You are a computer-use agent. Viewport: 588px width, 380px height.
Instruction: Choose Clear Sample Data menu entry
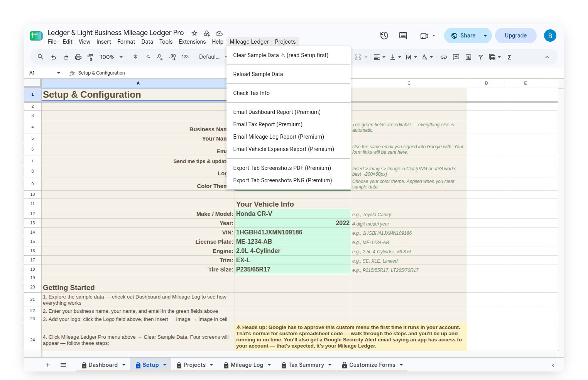(289, 55)
